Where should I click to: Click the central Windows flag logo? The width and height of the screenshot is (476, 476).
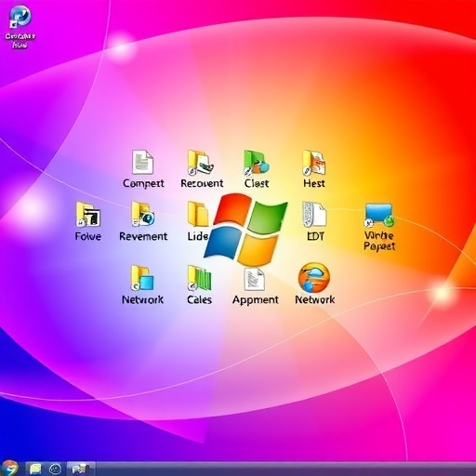(245, 230)
